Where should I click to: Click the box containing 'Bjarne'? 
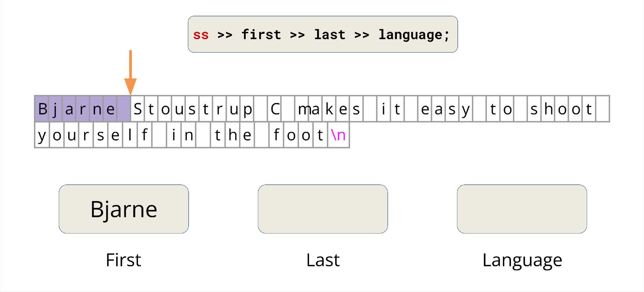point(124,209)
